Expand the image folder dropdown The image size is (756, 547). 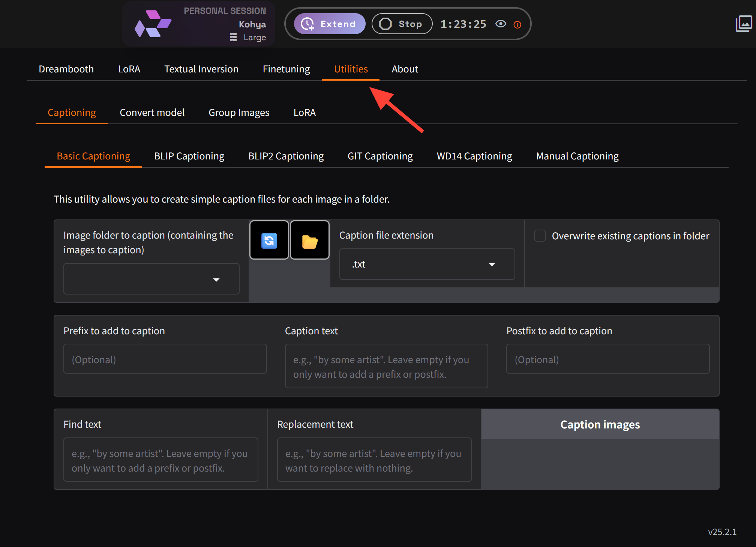click(x=216, y=280)
